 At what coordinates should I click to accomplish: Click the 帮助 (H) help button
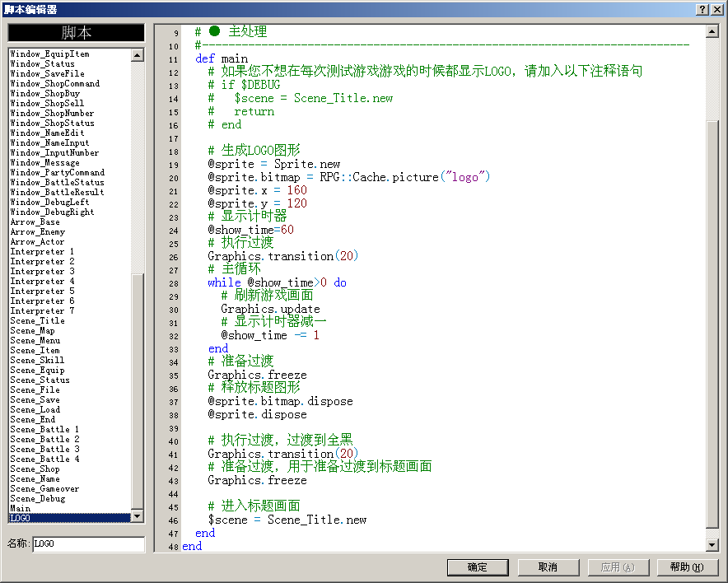[688, 567]
